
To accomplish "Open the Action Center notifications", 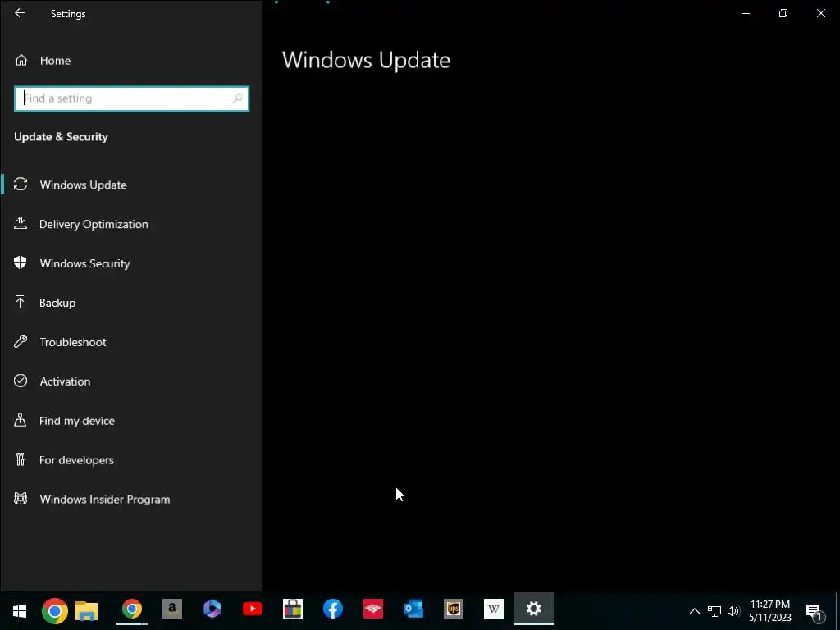I will 815,611.
